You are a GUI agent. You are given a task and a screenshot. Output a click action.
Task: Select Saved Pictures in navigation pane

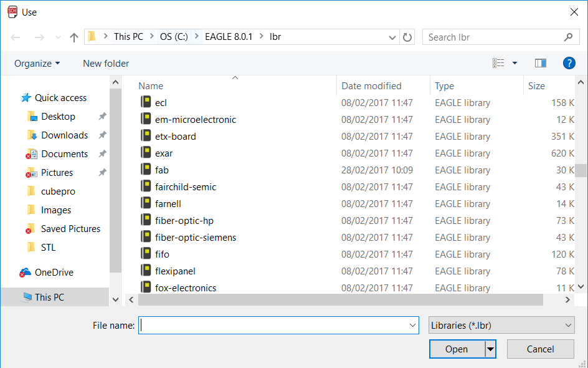pyautogui.click(x=70, y=229)
